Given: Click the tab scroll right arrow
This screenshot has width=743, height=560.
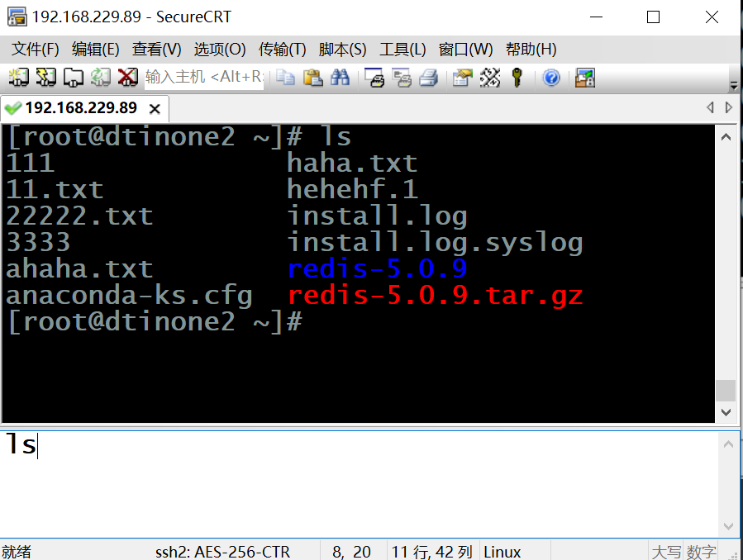Looking at the screenshot, I should click(x=729, y=108).
